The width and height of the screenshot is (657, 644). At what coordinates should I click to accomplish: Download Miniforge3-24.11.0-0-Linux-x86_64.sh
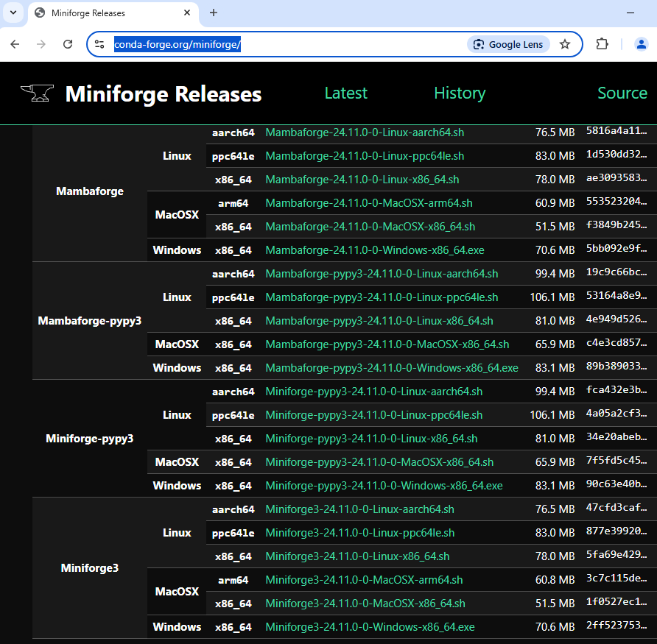click(x=357, y=556)
